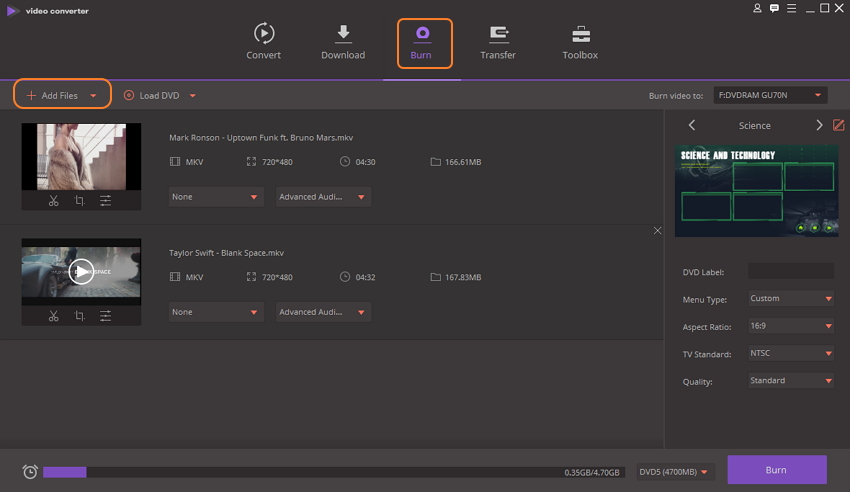Open effects settings icon under Blank Space thumbnail
850x492 pixels.
pos(105,316)
